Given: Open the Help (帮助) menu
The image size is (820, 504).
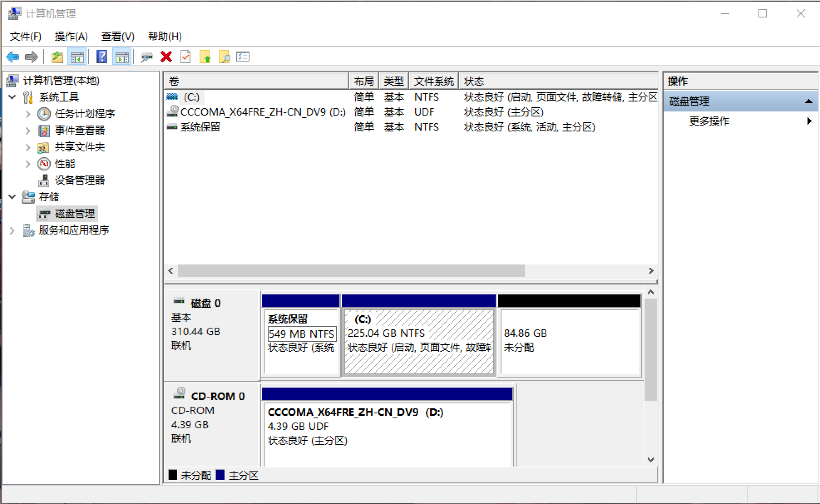Looking at the screenshot, I should click(x=165, y=37).
